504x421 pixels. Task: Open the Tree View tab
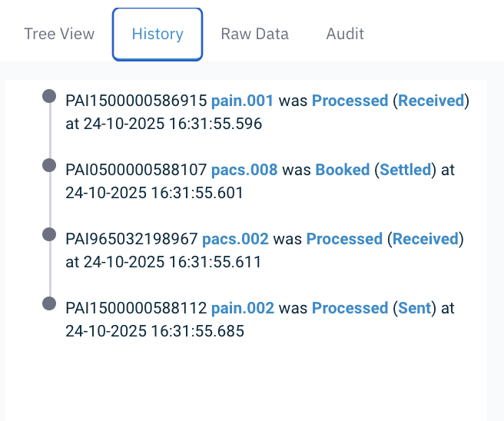coord(59,34)
